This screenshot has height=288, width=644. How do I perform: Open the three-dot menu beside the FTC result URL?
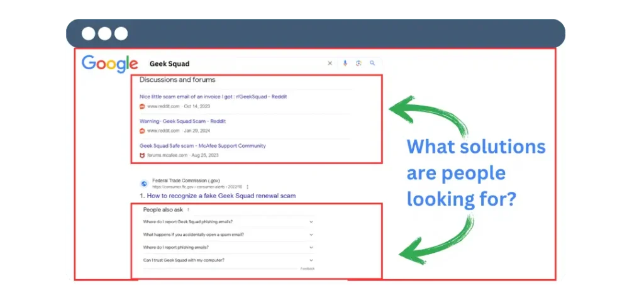tap(248, 187)
